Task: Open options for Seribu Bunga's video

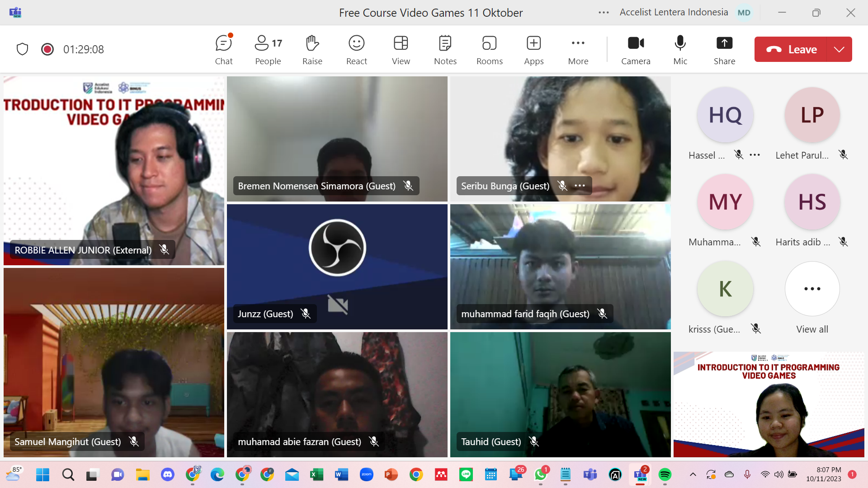Action: pyautogui.click(x=580, y=186)
